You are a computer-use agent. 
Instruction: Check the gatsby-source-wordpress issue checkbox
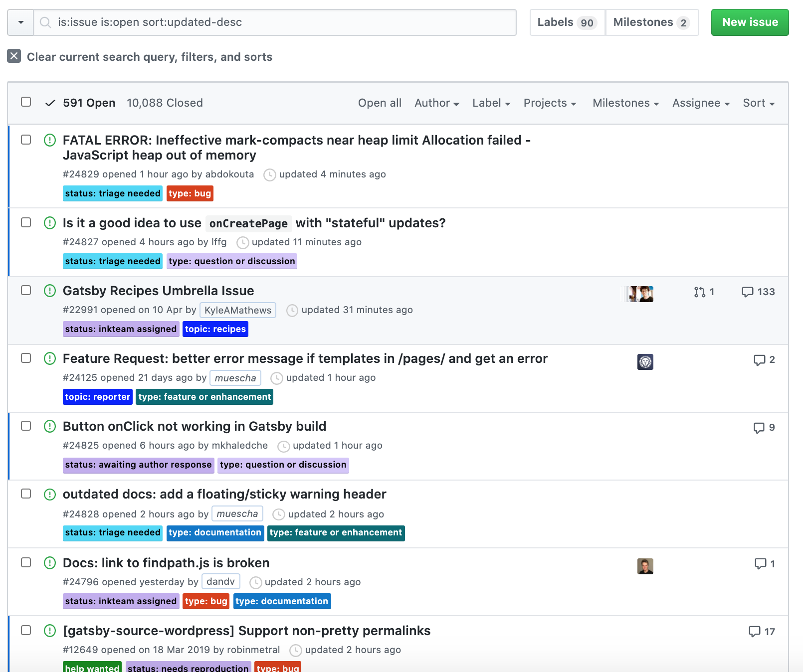(26, 630)
